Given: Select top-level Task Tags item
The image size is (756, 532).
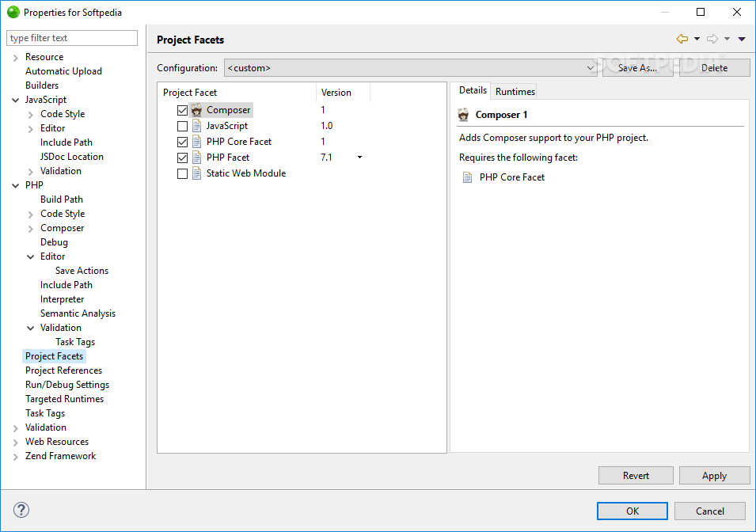Looking at the screenshot, I should [x=45, y=413].
